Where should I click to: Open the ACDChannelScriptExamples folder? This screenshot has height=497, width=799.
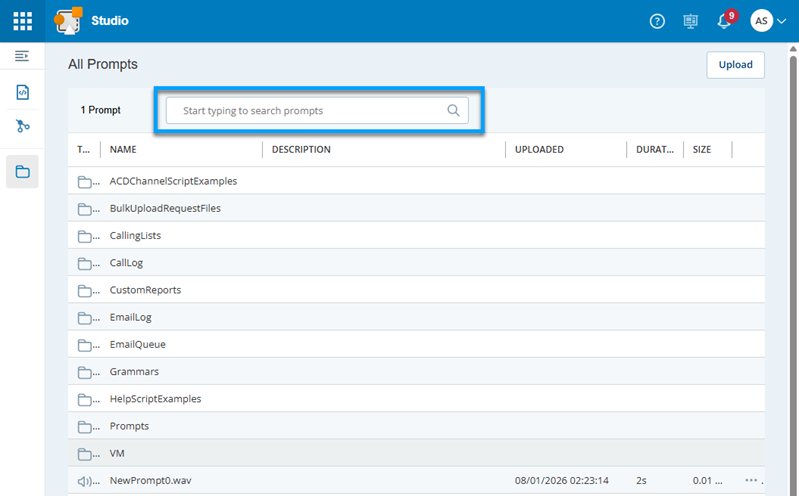click(173, 181)
